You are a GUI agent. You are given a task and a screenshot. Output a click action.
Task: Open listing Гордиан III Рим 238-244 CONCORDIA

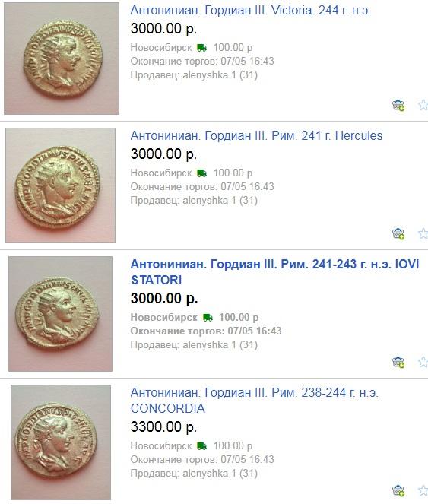(x=254, y=401)
